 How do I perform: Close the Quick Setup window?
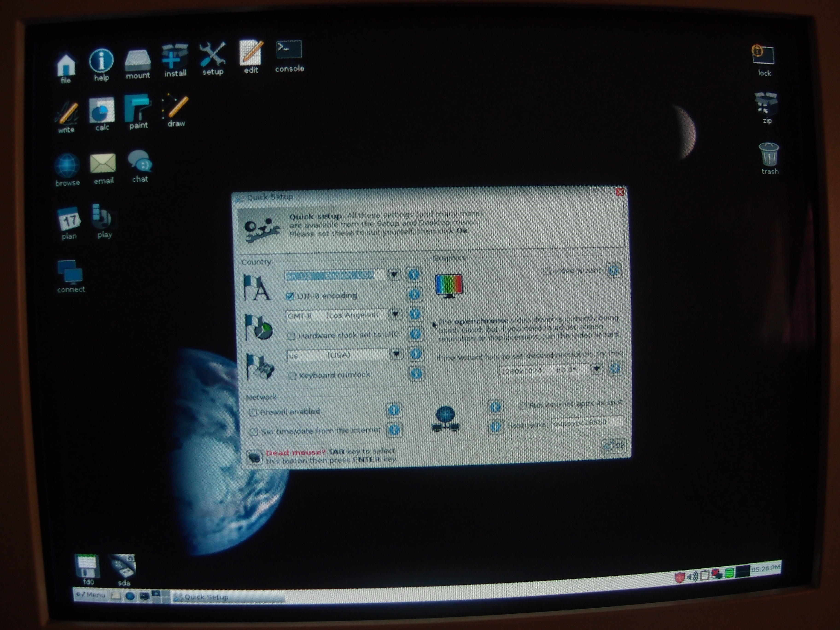[620, 192]
